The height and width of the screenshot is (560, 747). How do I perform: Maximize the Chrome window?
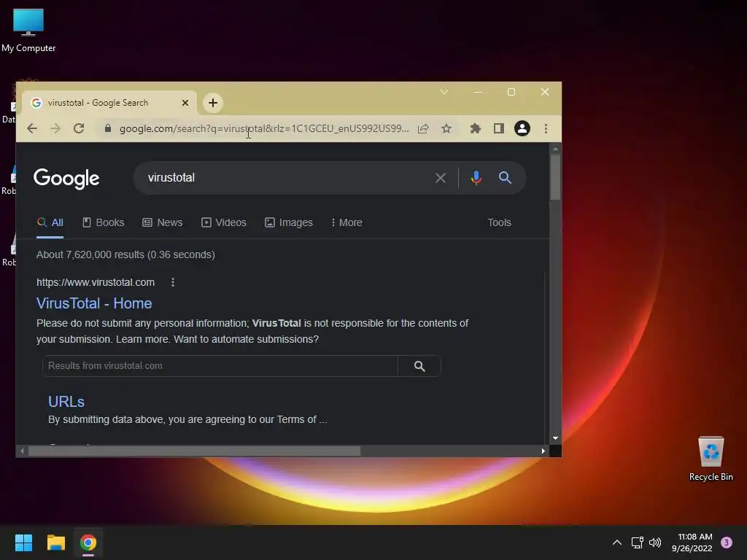pos(511,92)
